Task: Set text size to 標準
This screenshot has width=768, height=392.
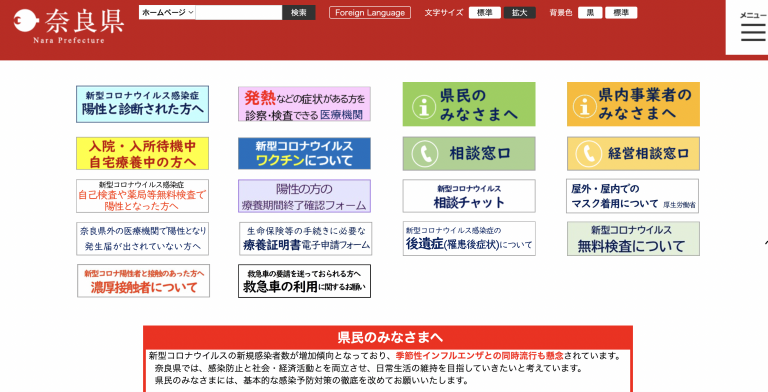Action: (x=484, y=13)
